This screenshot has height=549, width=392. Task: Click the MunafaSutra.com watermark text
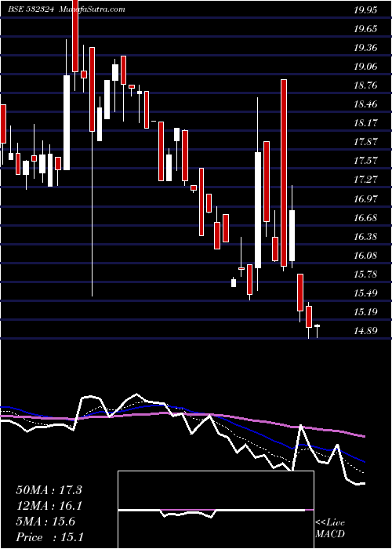click(x=91, y=9)
